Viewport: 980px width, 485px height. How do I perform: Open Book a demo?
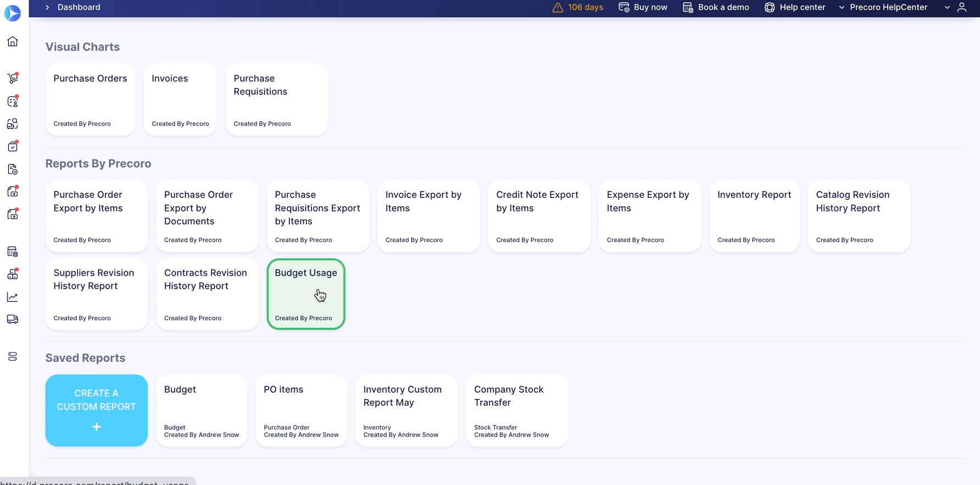pyautogui.click(x=723, y=7)
